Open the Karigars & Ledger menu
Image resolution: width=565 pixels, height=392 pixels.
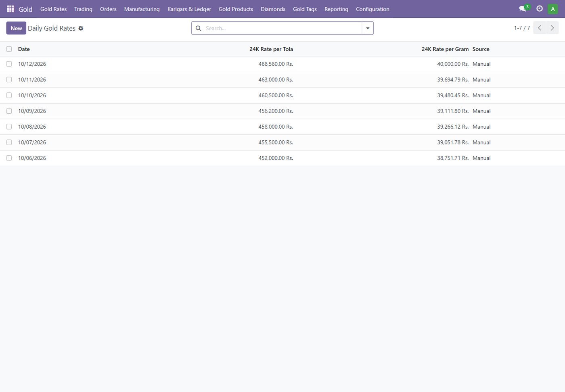point(189,9)
